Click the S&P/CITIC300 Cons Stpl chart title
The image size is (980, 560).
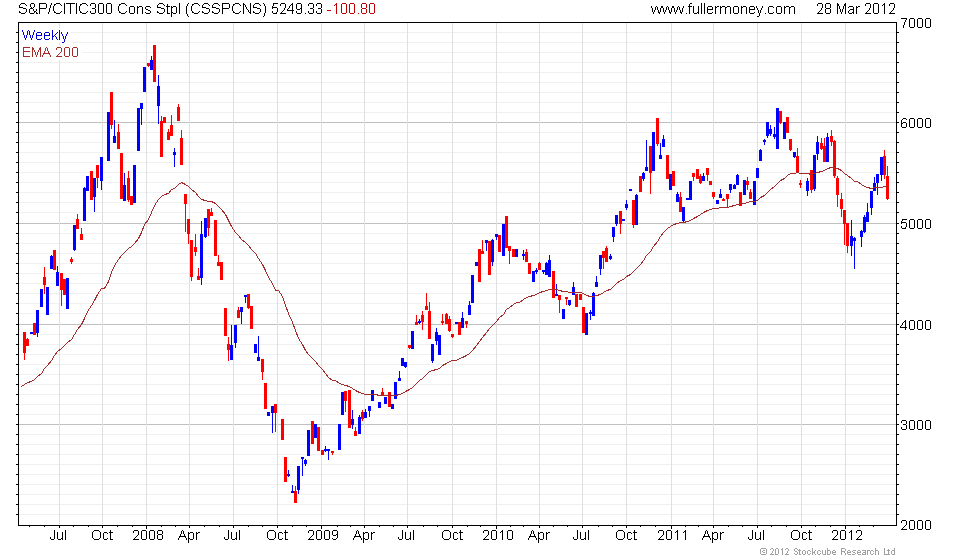(x=142, y=9)
